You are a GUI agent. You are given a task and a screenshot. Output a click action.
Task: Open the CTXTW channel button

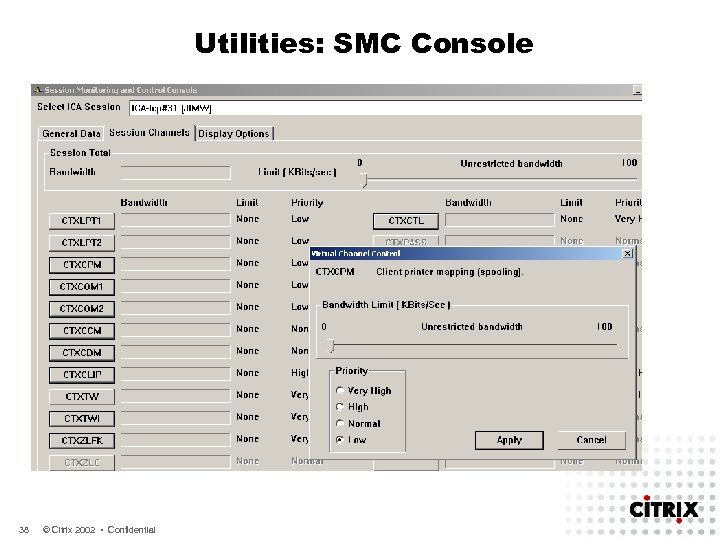click(x=82, y=397)
